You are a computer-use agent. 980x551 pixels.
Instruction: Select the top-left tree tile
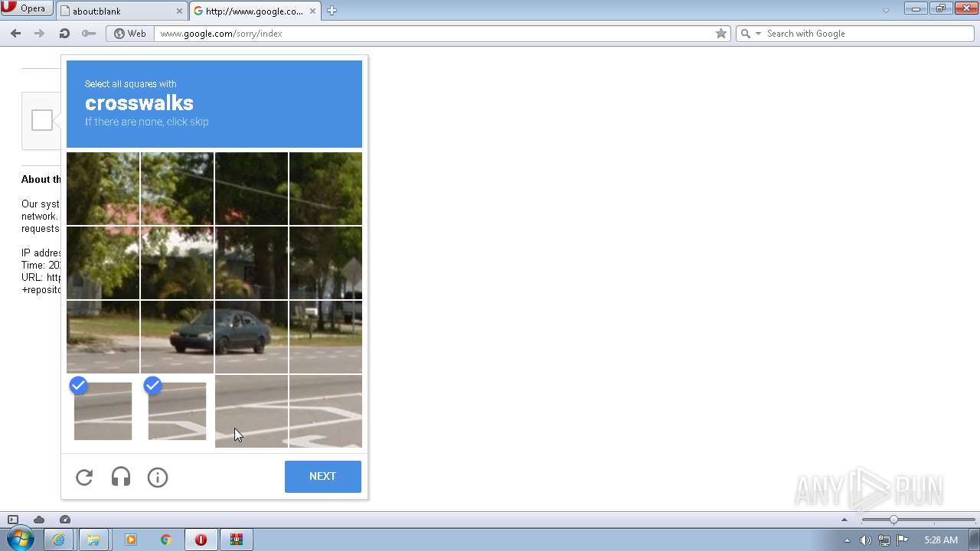coord(103,188)
